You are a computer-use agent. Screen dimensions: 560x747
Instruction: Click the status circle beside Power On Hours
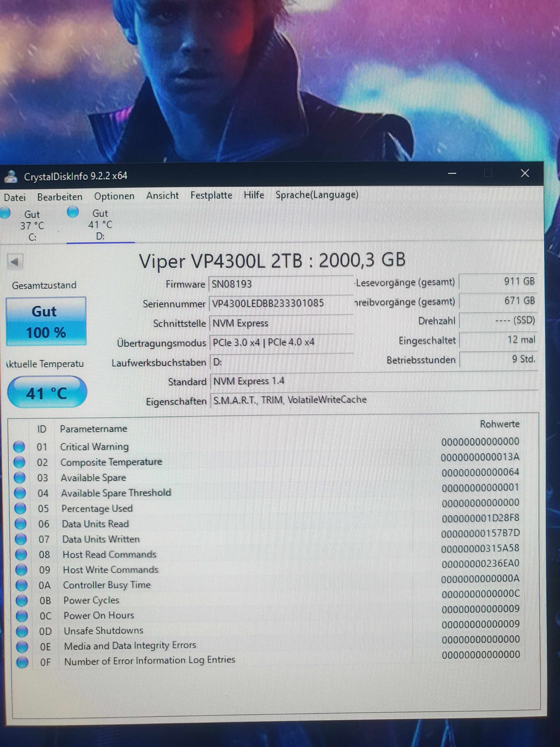pos(22,616)
